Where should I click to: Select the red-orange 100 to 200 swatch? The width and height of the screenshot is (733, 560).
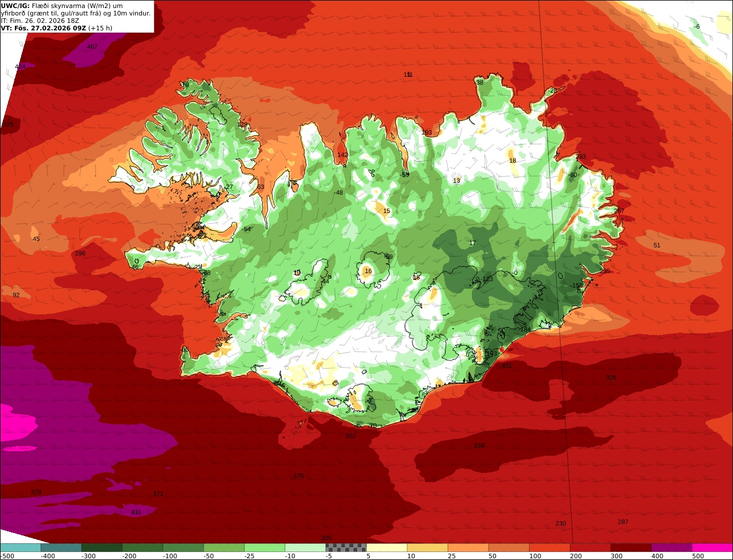coord(549,547)
